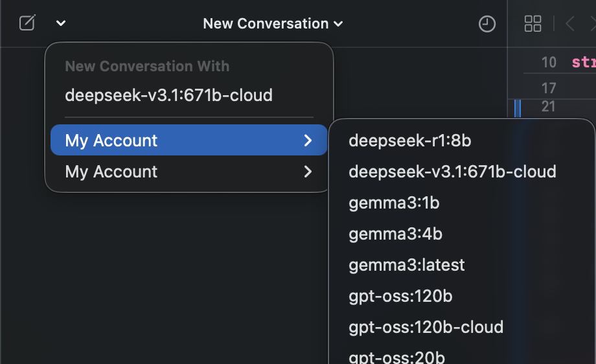Open conversation history clock icon
The height and width of the screenshot is (364, 596).
coord(487,24)
